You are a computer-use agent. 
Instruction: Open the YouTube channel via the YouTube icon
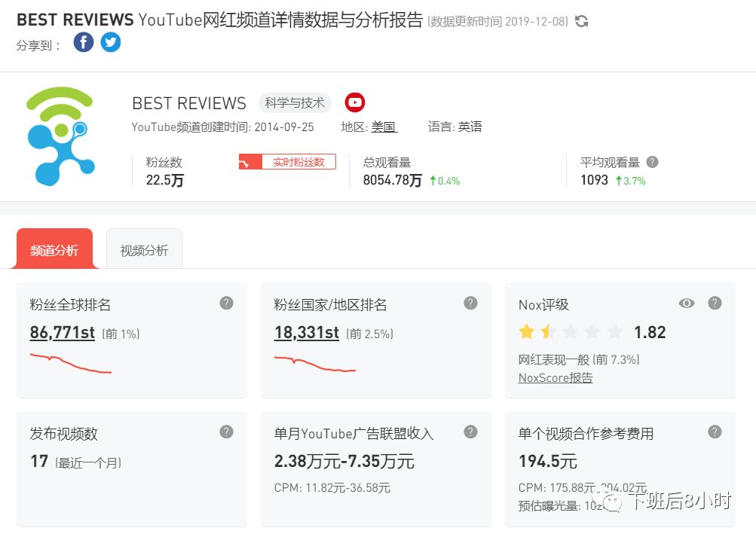354,102
